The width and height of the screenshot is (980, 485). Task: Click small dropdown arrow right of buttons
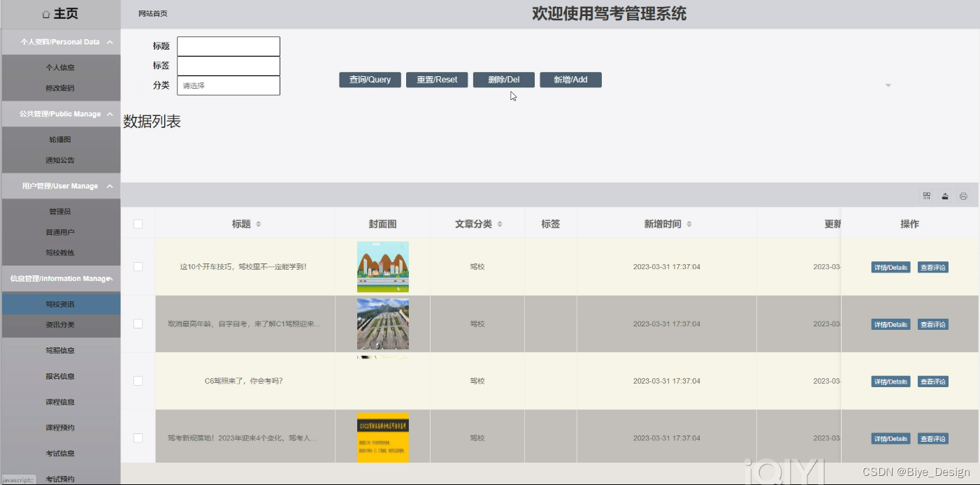pyautogui.click(x=888, y=85)
